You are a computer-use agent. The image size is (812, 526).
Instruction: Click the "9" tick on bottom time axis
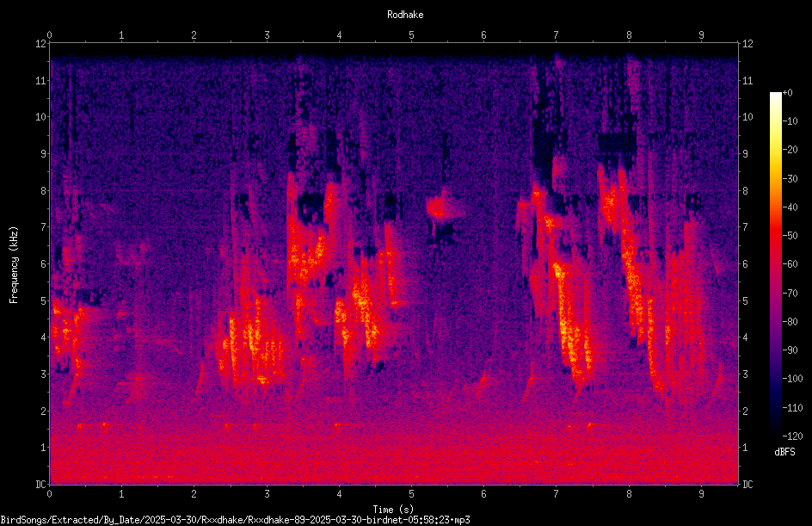click(701, 494)
